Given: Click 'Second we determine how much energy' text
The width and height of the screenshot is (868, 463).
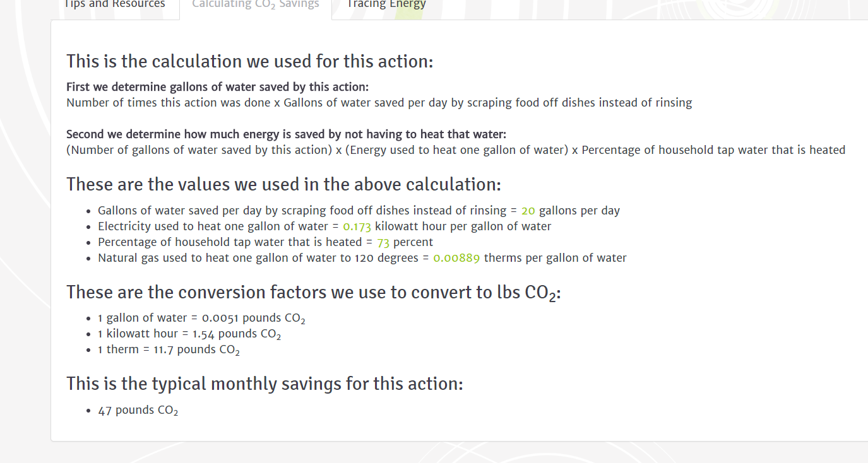Looking at the screenshot, I should click(x=286, y=134).
